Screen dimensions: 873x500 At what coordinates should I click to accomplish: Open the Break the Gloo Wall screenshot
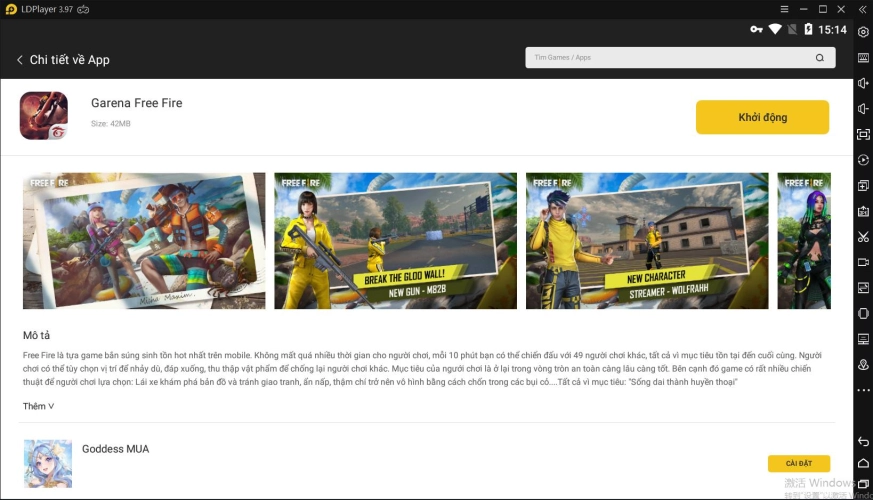coord(395,241)
